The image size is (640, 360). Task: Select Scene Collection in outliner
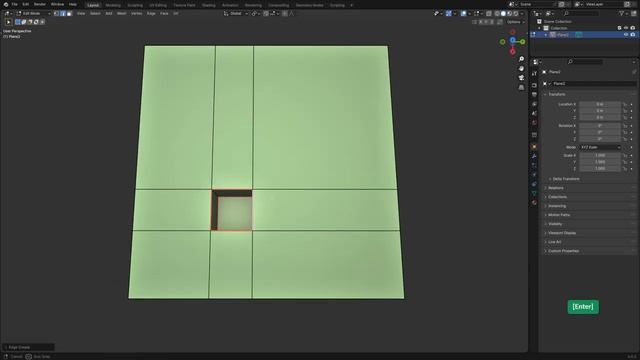point(557,21)
